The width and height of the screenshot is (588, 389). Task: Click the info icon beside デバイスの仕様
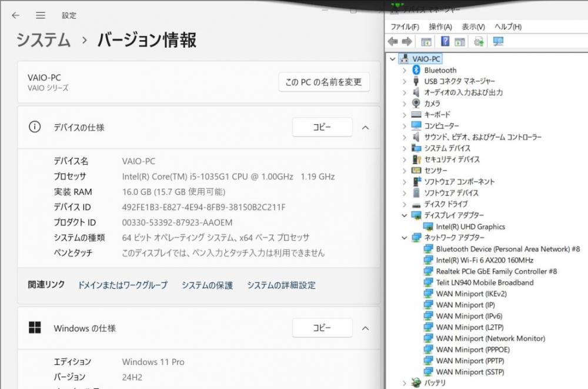coord(35,127)
